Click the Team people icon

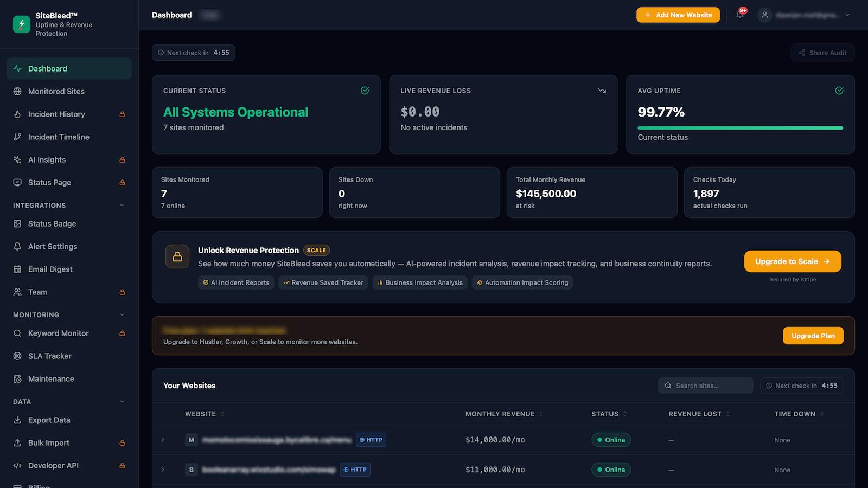17,292
